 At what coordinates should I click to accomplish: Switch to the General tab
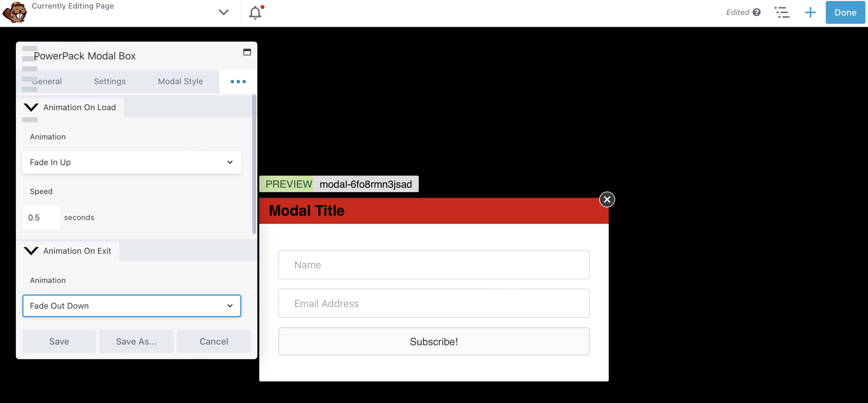47,81
